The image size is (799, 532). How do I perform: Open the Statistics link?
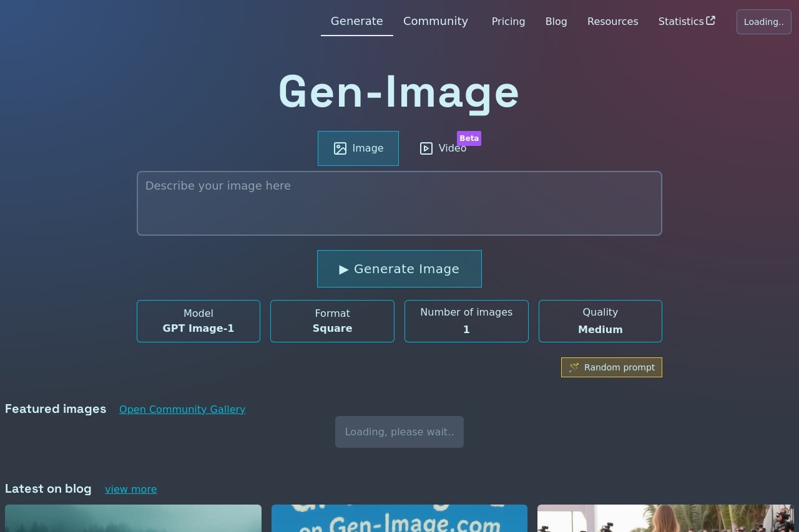tap(687, 21)
